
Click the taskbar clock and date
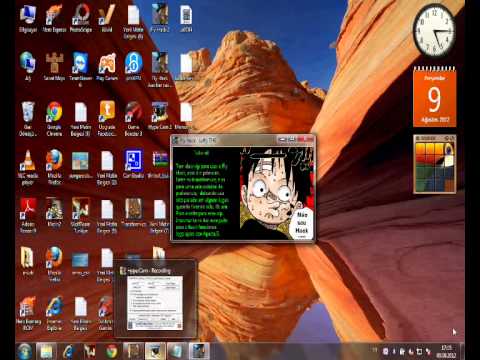point(447,351)
